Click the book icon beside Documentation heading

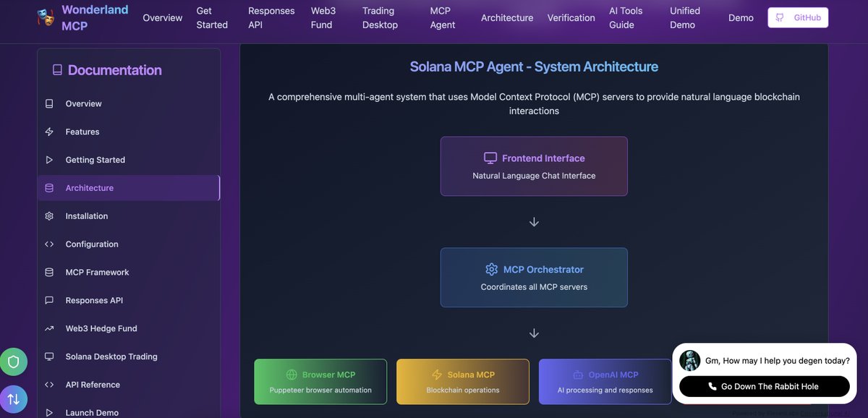(57, 70)
